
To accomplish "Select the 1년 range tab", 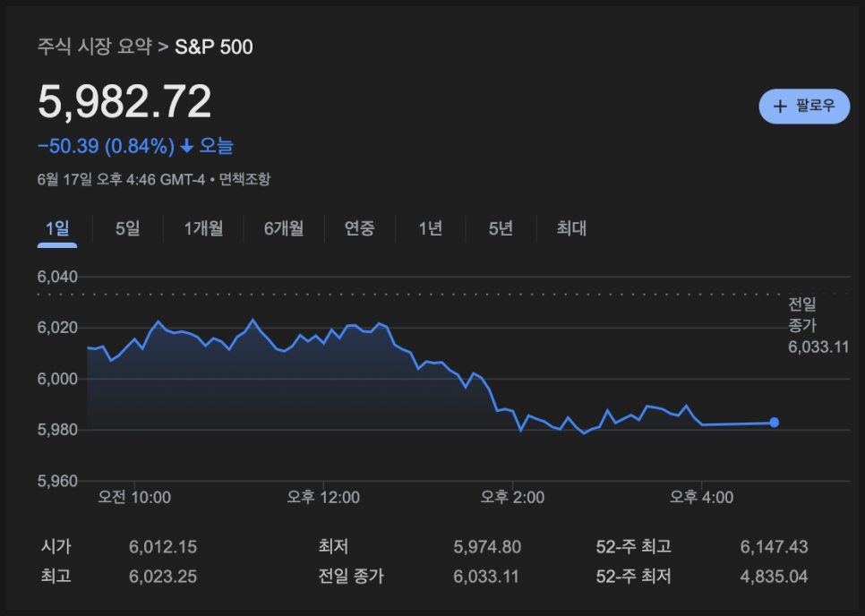I will pos(430,228).
